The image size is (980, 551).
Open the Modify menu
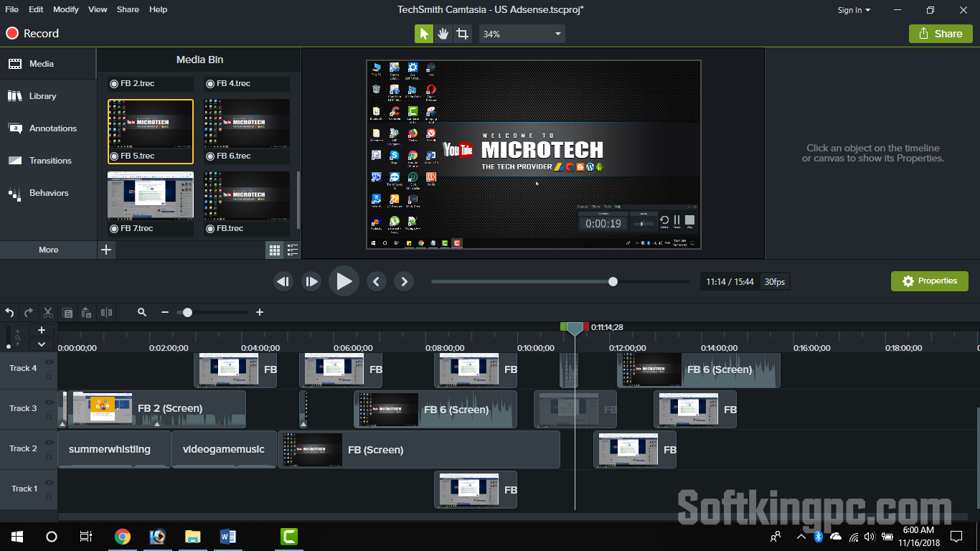tap(66, 9)
